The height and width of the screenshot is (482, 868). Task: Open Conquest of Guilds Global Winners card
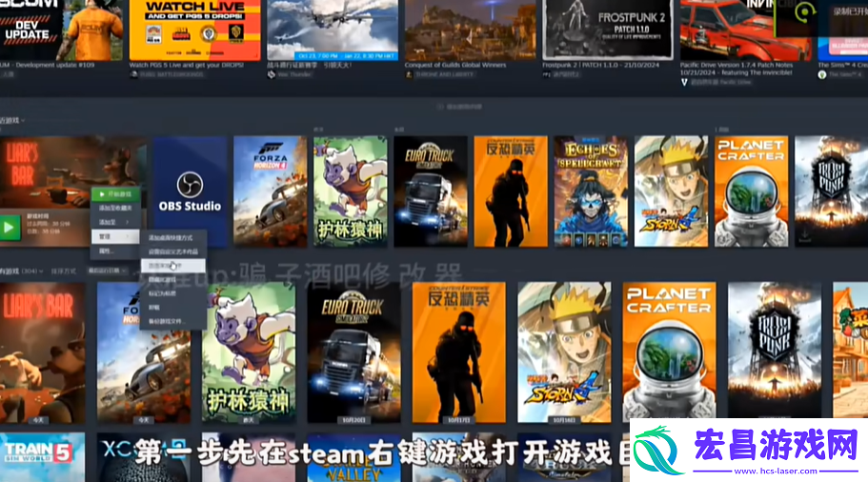tap(470, 30)
